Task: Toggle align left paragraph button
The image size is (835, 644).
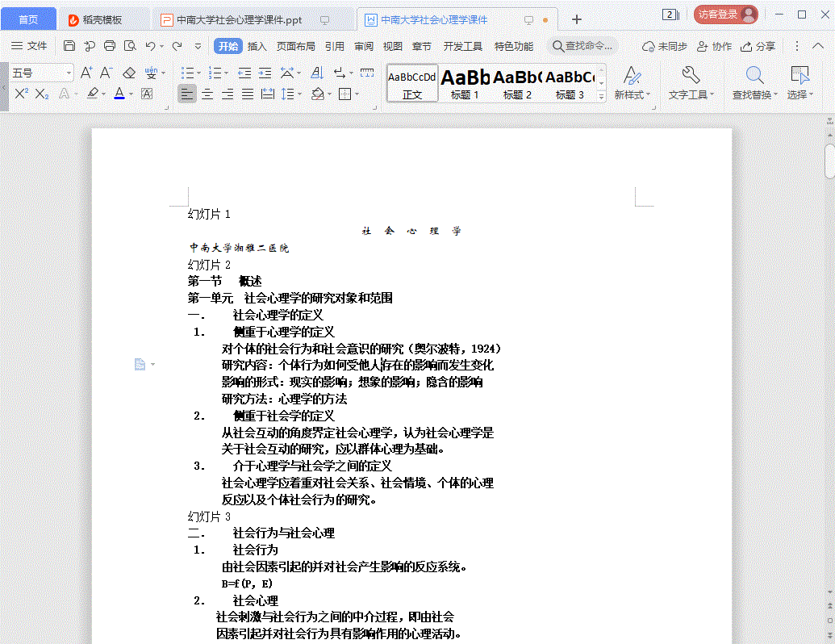Action: pyautogui.click(x=187, y=94)
